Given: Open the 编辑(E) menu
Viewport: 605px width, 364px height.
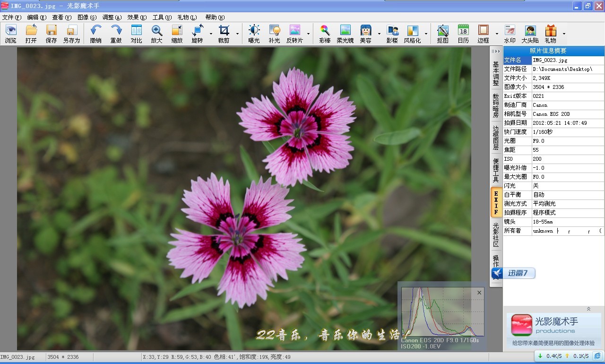Looking at the screenshot, I should [x=37, y=17].
